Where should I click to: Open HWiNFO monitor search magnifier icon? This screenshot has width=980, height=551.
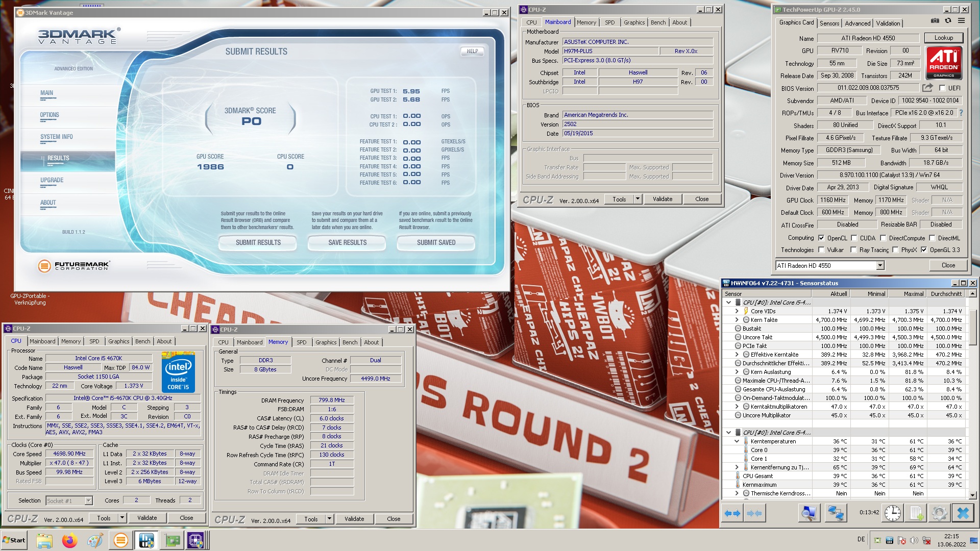pos(808,513)
